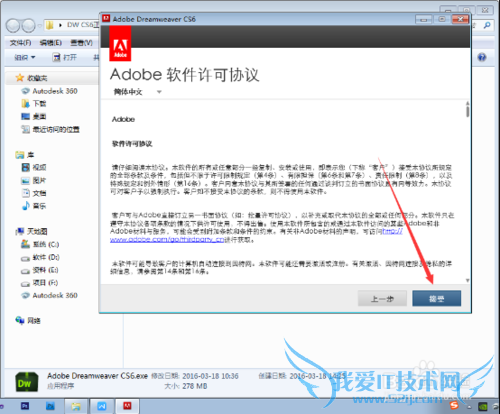Select 文档 library in the sidebar
The height and width of the screenshot is (414, 500).
34,193
